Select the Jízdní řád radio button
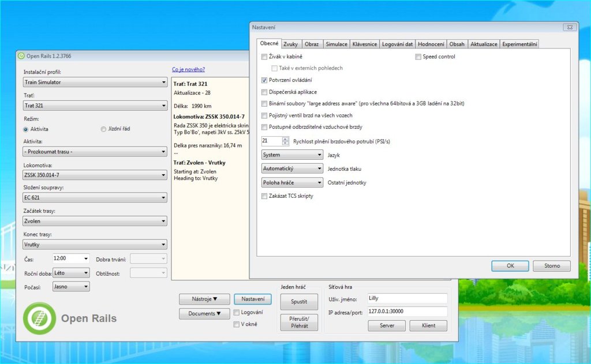Screen dimensions: 591x364 [x=103, y=129]
